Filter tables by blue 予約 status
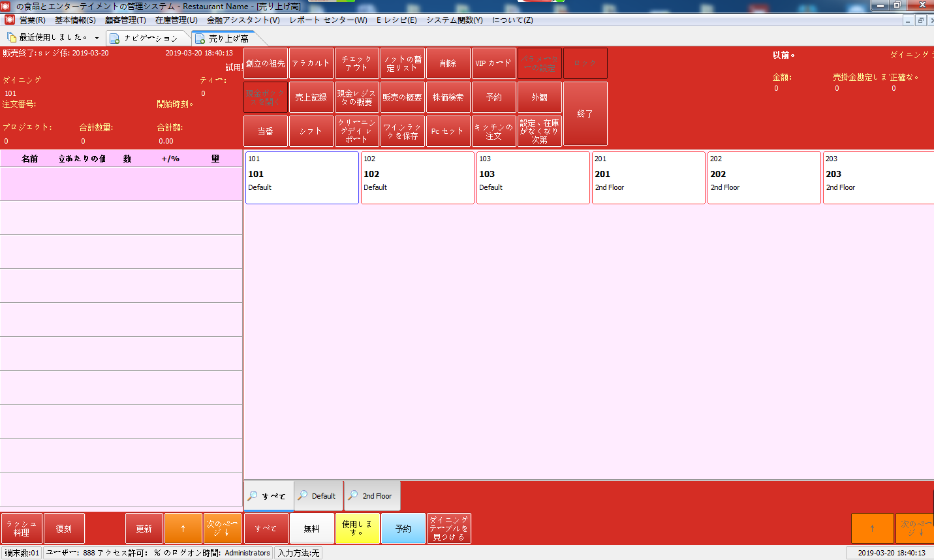The image size is (934, 560). [x=403, y=529]
